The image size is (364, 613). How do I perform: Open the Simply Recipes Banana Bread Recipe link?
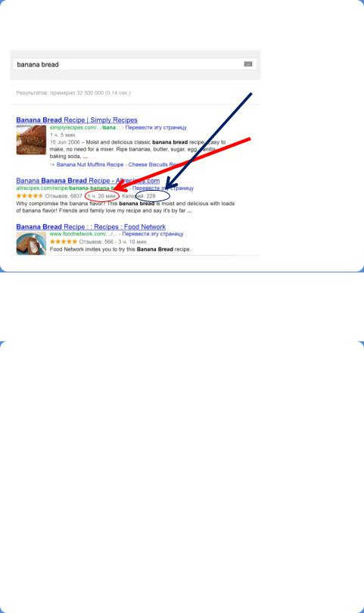[76, 120]
